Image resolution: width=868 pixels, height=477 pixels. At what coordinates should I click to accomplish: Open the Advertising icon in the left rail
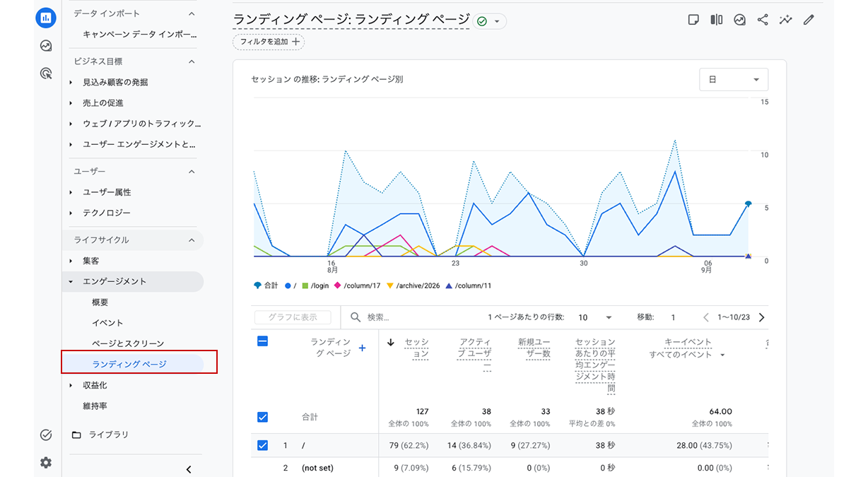pos(46,73)
